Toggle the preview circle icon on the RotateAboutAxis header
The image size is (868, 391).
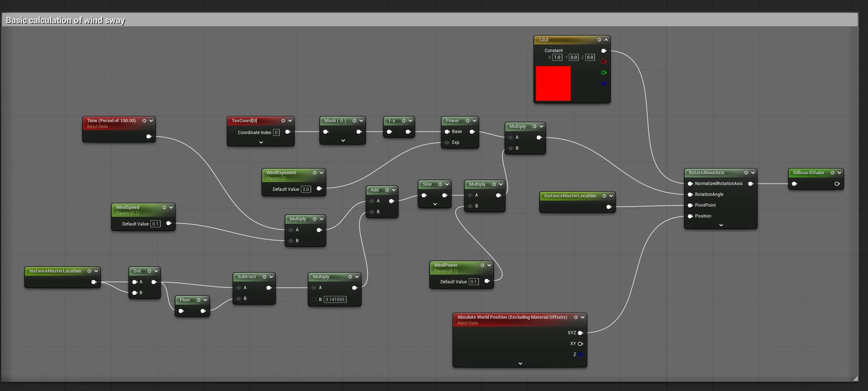(x=746, y=173)
